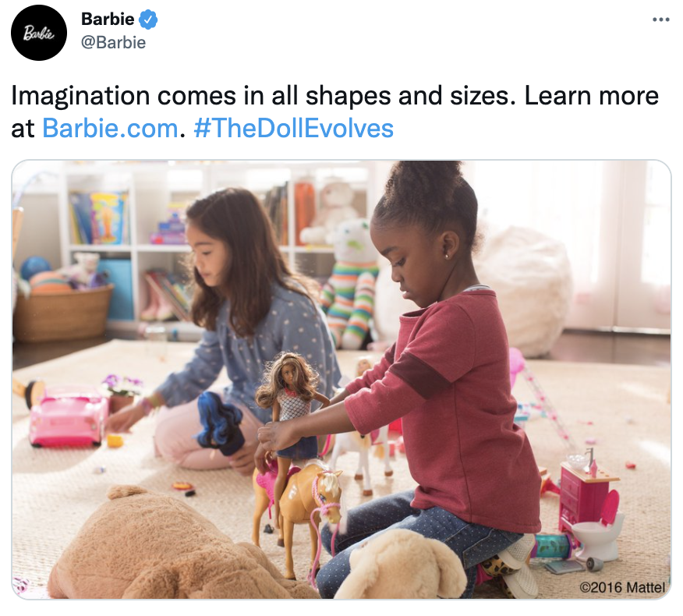Click the pink toy car in photo
This screenshot has height=616, width=683.
coord(68,415)
